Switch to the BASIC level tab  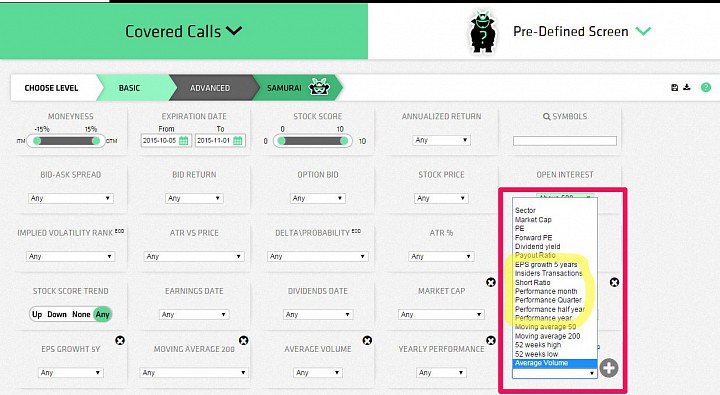[x=129, y=88]
